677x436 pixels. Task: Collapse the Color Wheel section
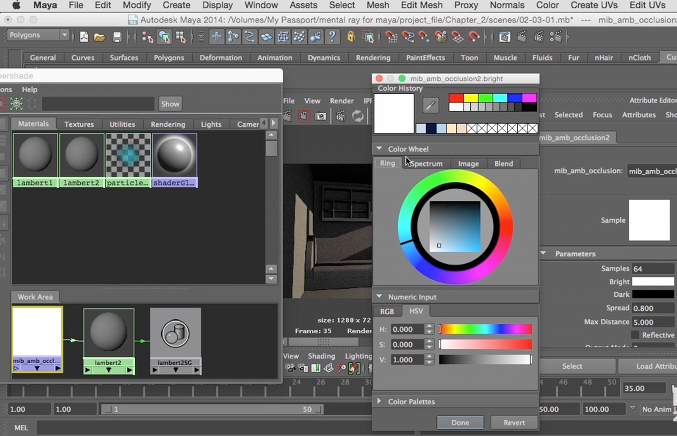(x=379, y=148)
